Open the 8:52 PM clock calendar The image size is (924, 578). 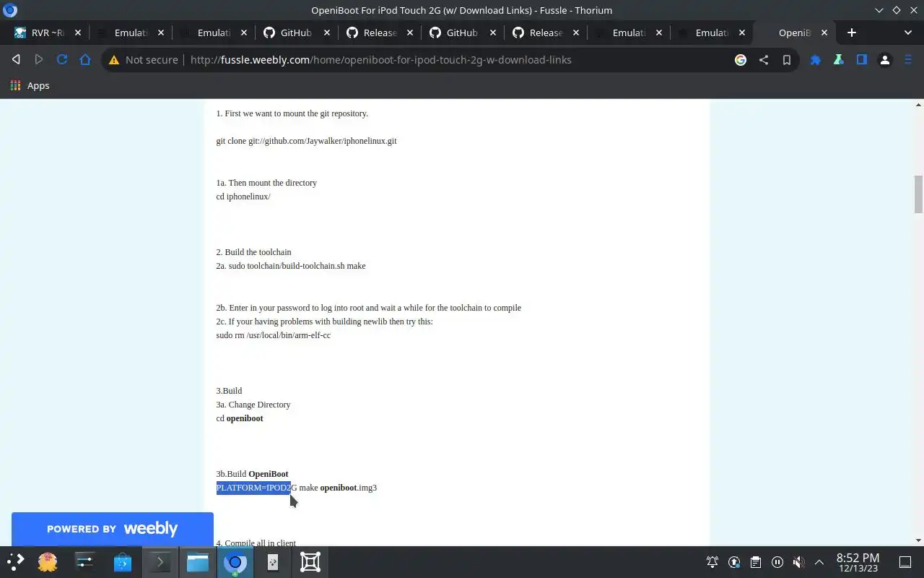858,562
